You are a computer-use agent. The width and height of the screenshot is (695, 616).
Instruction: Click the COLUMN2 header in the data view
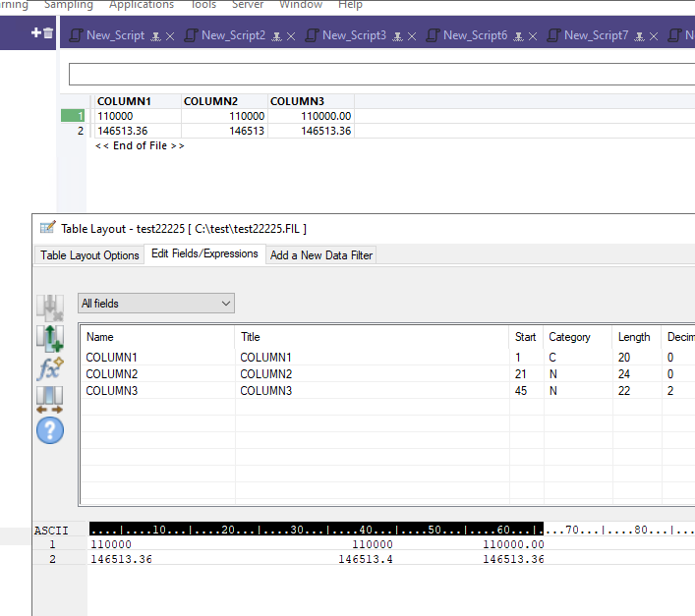pyautogui.click(x=224, y=101)
